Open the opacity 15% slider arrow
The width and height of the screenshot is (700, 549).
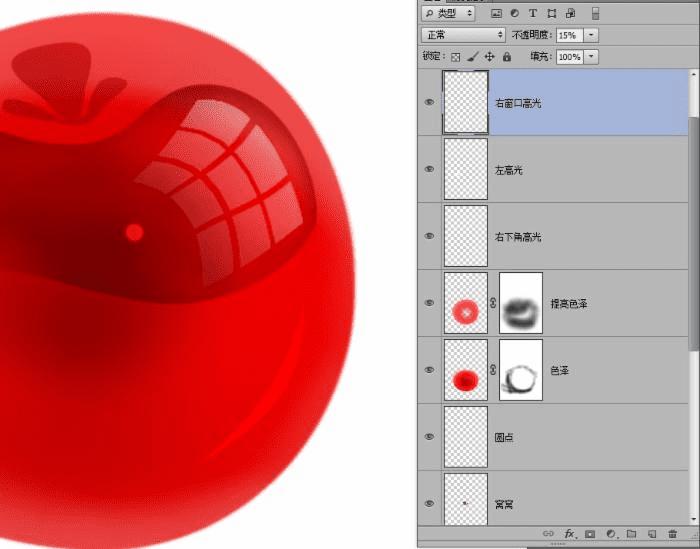click(x=591, y=35)
